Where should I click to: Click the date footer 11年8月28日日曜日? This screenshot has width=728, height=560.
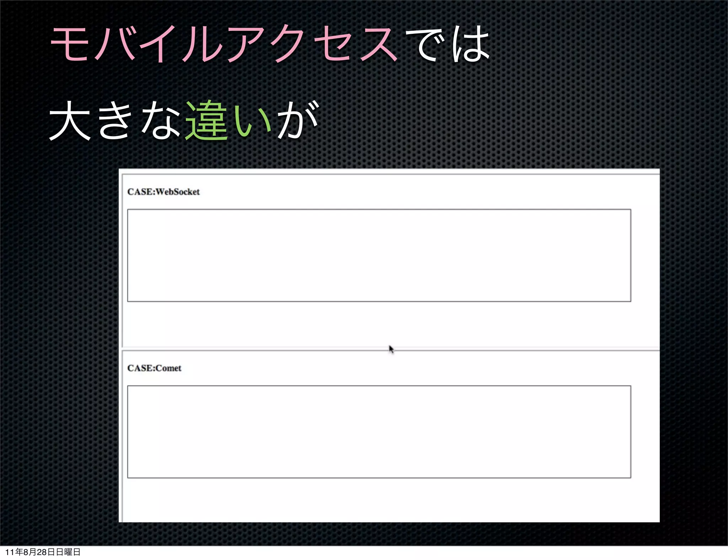pyautogui.click(x=43, y=552)
